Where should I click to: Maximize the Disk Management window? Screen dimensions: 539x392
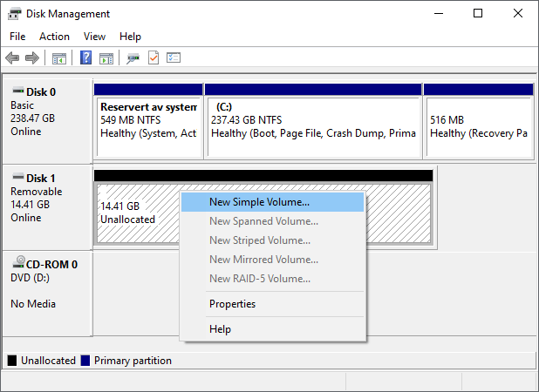pos(478,13)
